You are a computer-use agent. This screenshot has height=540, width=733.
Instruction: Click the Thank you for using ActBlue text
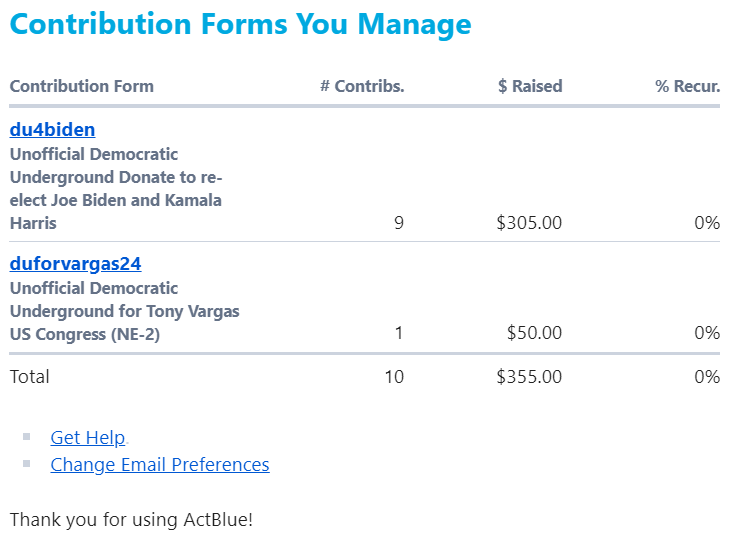(131, 520)
